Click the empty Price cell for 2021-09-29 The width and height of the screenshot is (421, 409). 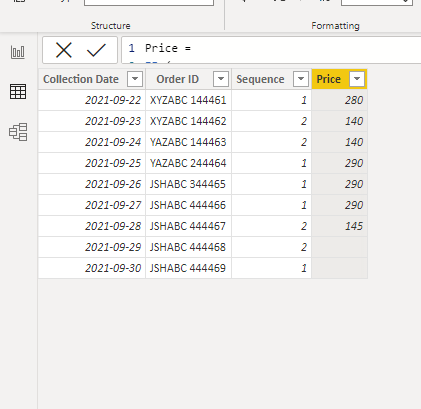[x=339, y=247]
